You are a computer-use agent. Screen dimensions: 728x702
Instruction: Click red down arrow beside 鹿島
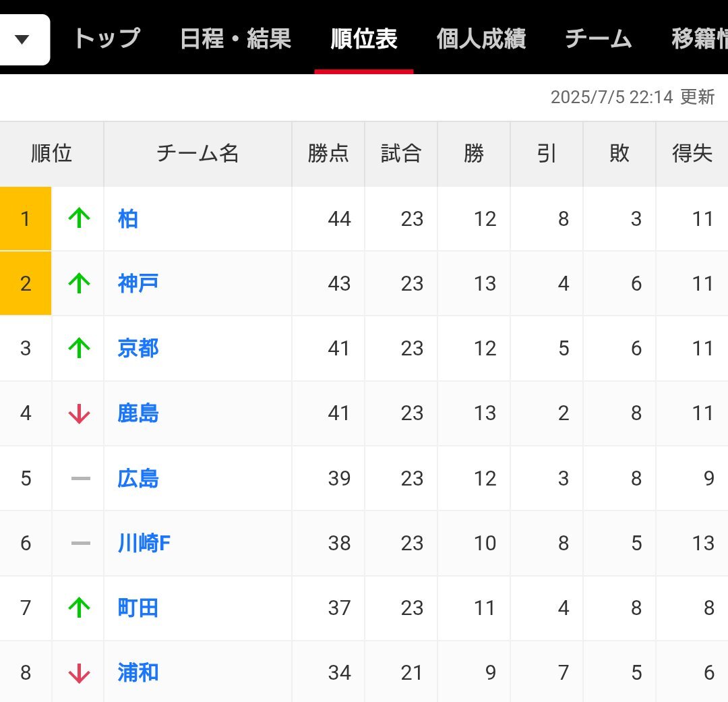point(79,413)
